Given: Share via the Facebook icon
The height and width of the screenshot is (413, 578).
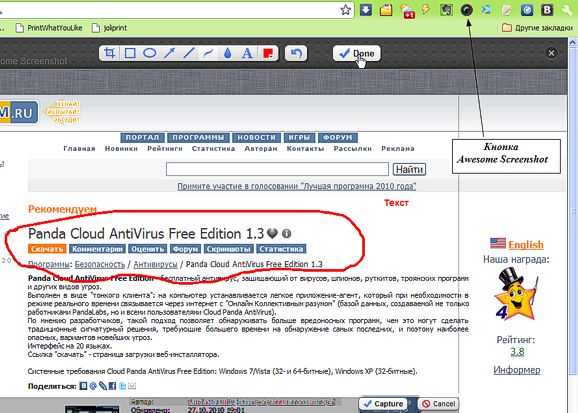Looking at the screenshot, I should 112,386.
